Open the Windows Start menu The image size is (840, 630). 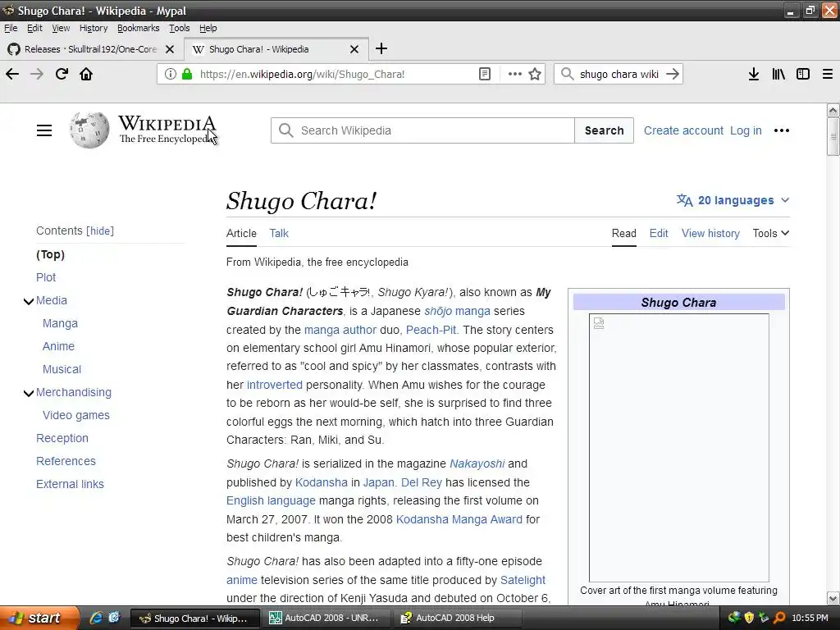coord(39,618)
